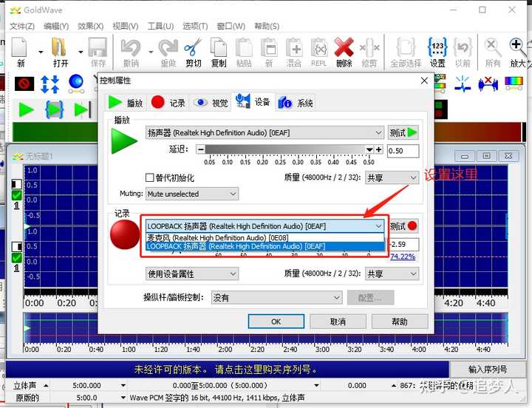Click the Play to End icon
This screenshot has height=408, width=532.
pyautogui.click(x=83, y=110)
